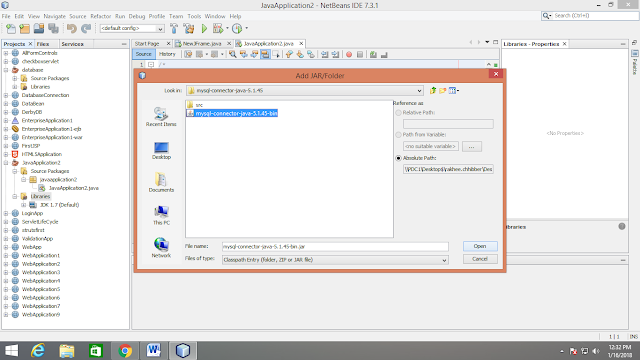Select the Libraries node under JavaApplication2
The image size is (640, 360).
(40, 196)
